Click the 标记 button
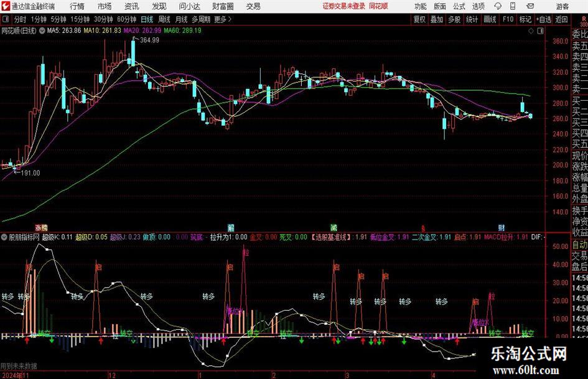588x379 pixels. click(525, 19)
